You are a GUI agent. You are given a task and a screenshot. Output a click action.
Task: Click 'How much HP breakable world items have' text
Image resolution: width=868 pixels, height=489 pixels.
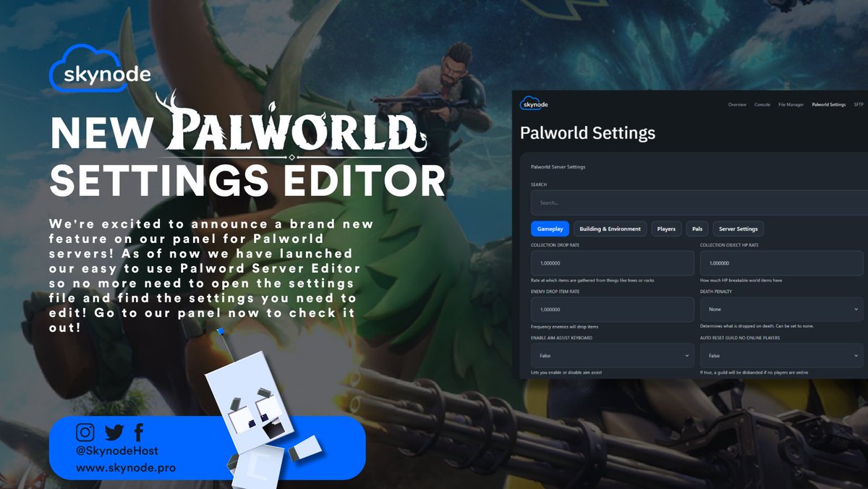click(x=741, y=280)
